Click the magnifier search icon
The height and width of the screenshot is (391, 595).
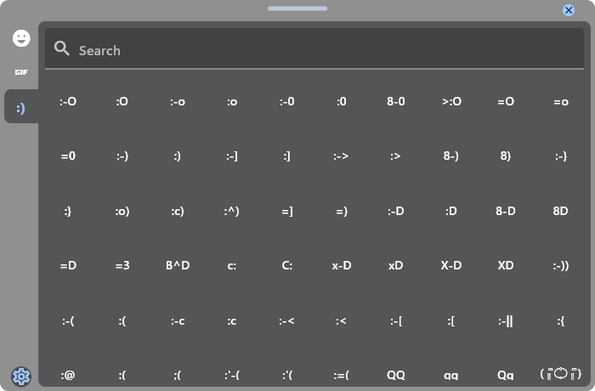(x=61, y=49)
